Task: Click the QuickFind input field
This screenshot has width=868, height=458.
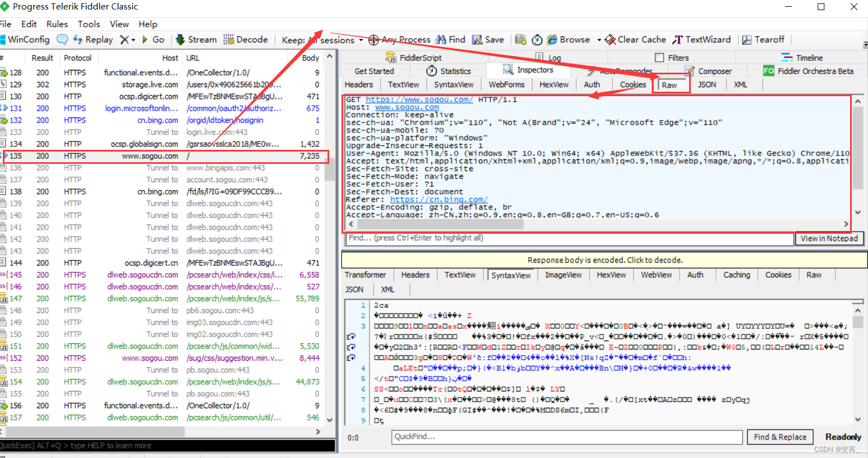Action: coord(567,437)
